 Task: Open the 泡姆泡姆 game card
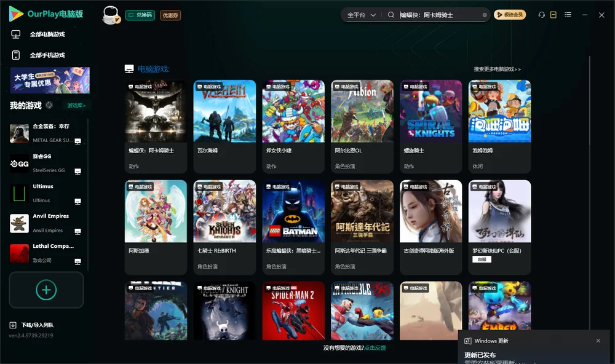499,126
